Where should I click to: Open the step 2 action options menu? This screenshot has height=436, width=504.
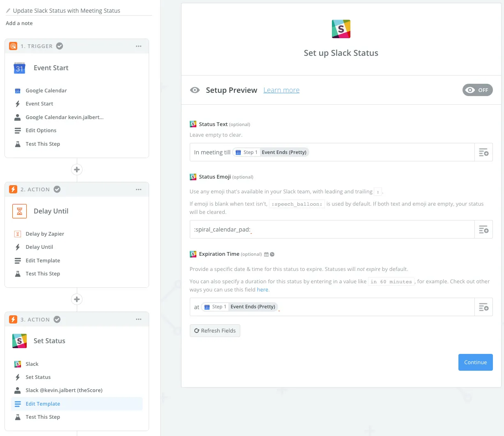[139, 189]
